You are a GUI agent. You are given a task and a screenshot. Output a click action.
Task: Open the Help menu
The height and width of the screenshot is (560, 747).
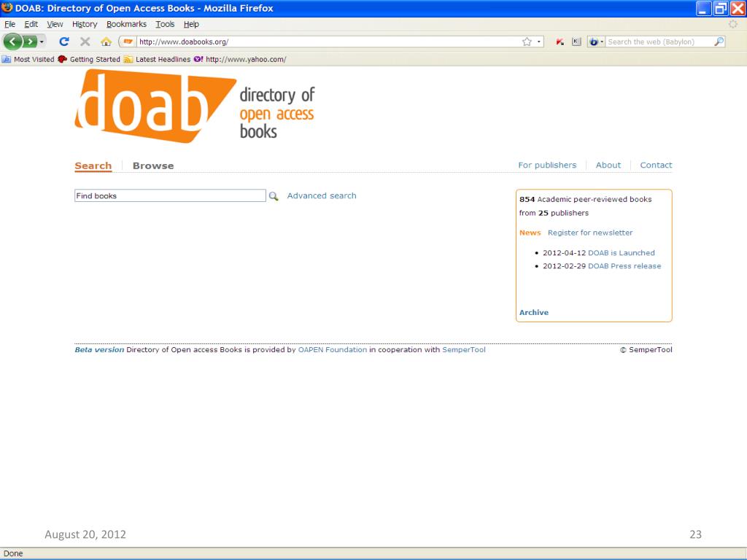pos(191,24)
